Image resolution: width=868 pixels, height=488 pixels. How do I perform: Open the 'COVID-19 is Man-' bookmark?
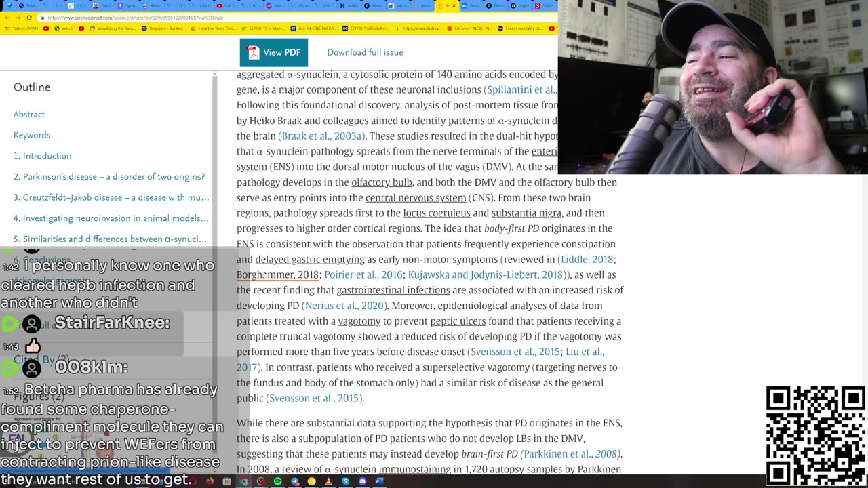[263, 28]
